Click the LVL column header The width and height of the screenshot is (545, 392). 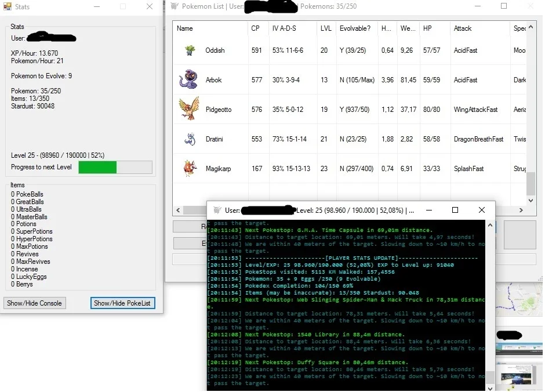[x=326, y=28]
